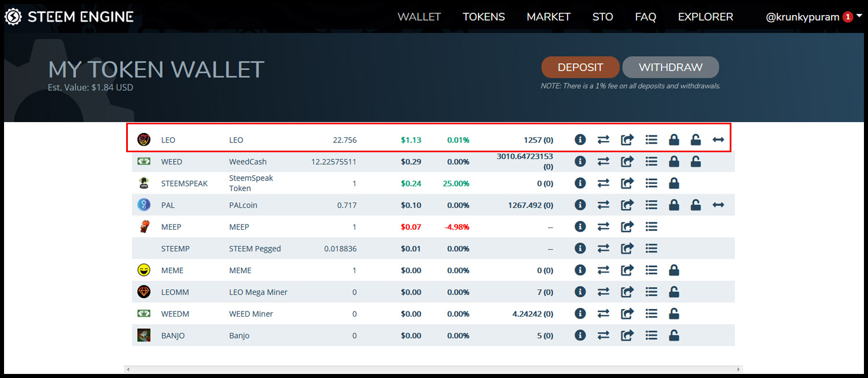Open the MARKET menu item
868x378 pixels.
coord(548,17)
